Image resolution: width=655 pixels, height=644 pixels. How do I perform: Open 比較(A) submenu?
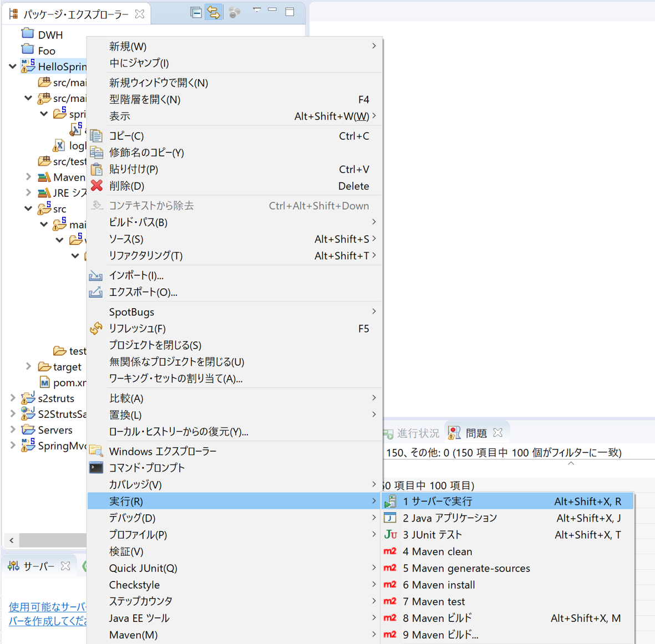point(235,398)
